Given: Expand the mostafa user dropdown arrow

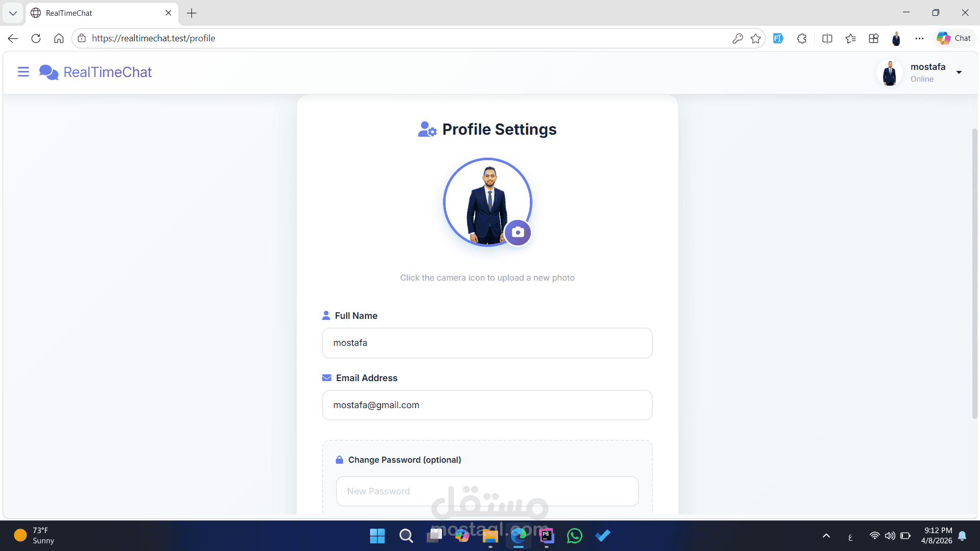Looking at the screenshot, I should click(959, 72).
